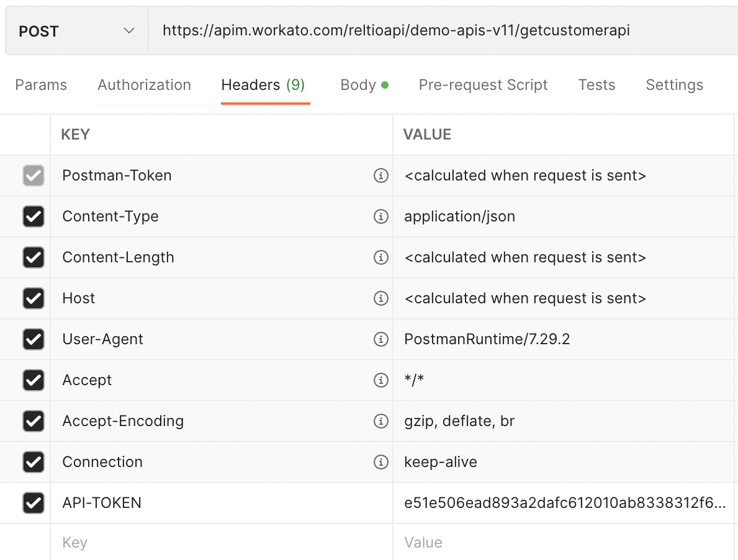Screen dimensions: 738x560
Task: Click the request URL field
Action: click(434, 30)
